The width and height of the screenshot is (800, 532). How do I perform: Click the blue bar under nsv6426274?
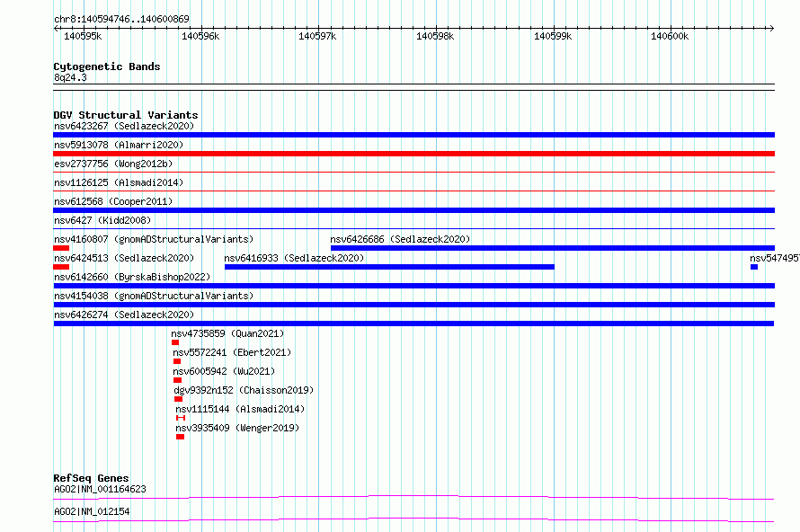[x=413, y=324]
